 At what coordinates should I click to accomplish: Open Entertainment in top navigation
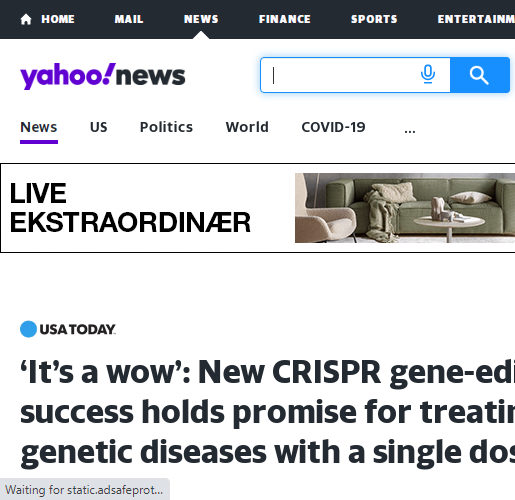pyautogui.click(x=476, y=19)
